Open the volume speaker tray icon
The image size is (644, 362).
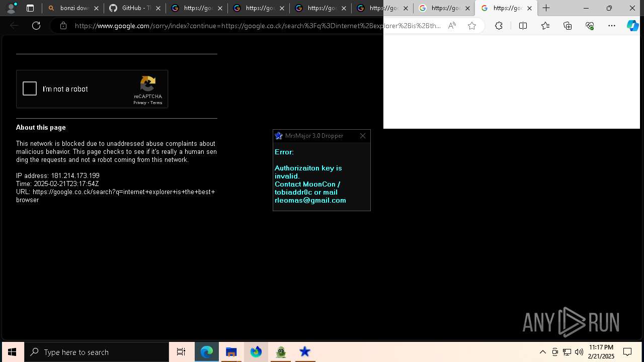[x=579, y=352]
